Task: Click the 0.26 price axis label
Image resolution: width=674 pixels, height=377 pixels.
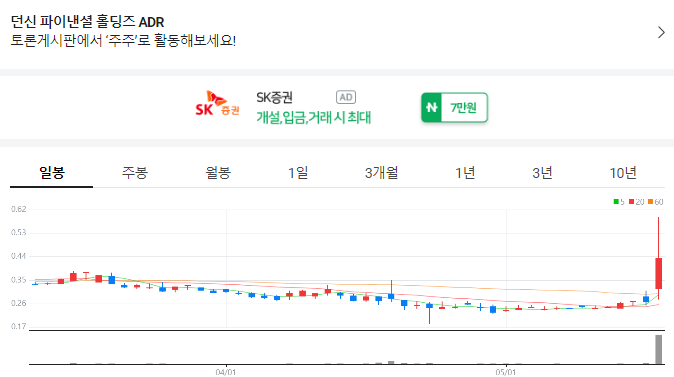Action: (x=18, y=303)
